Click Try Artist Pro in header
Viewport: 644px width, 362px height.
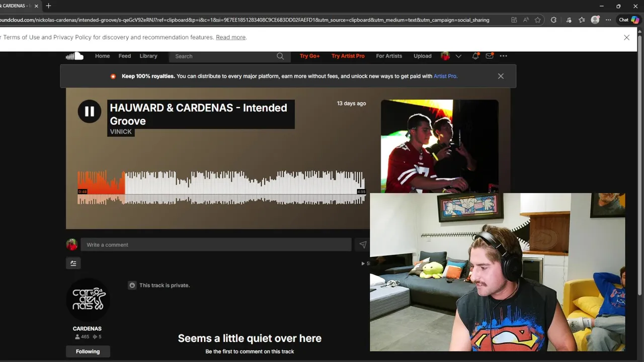click(x=348, y=56)
